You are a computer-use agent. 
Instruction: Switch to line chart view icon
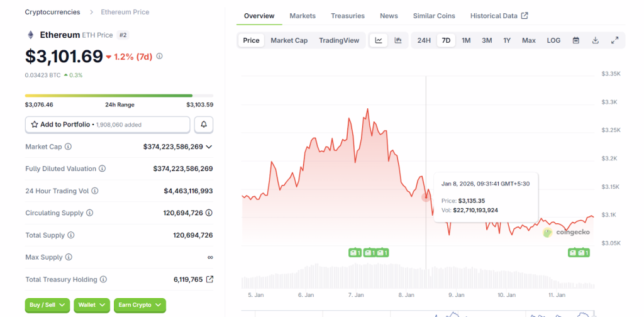(379, 40)
